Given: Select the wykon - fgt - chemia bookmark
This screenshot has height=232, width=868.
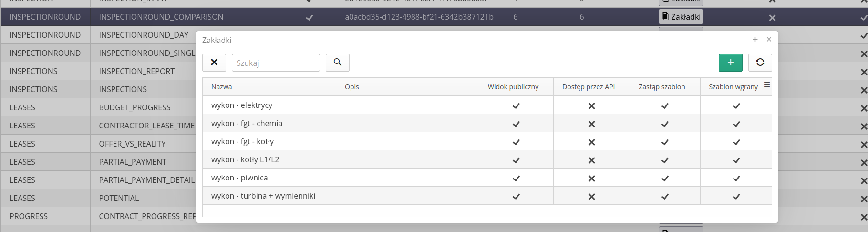Looking at the screenshot, I should 247,124.
